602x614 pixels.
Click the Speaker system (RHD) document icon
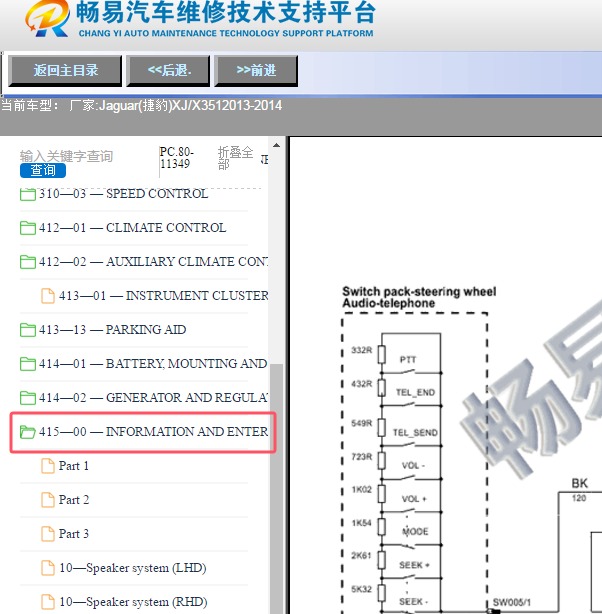point(48,602)
